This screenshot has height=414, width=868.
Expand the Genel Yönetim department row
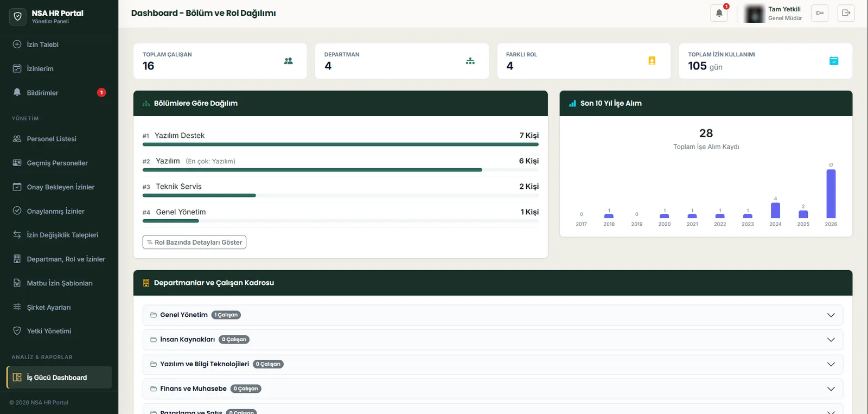pyautogui.click(x=831, y=315)
